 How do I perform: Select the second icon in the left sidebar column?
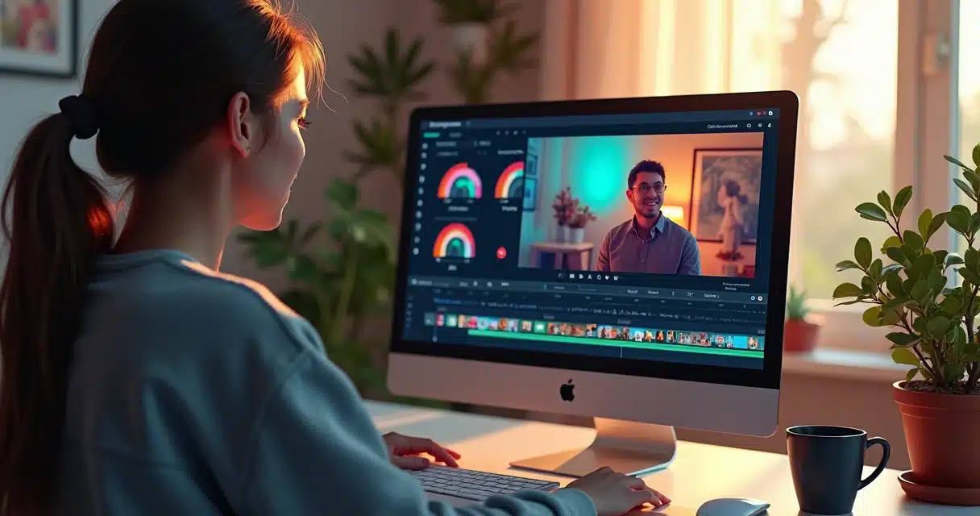point(425,158)
